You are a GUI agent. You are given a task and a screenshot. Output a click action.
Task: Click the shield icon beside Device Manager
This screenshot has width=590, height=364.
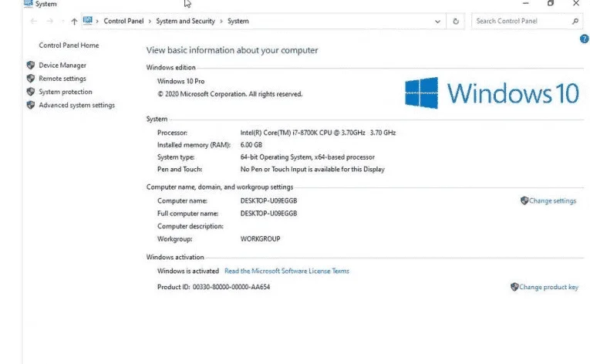point(31,65)
